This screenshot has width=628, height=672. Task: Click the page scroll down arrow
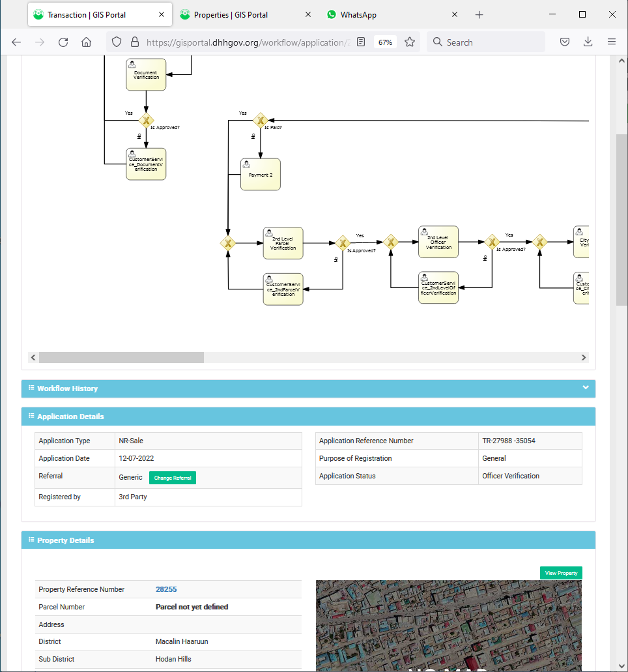point(621,665)
